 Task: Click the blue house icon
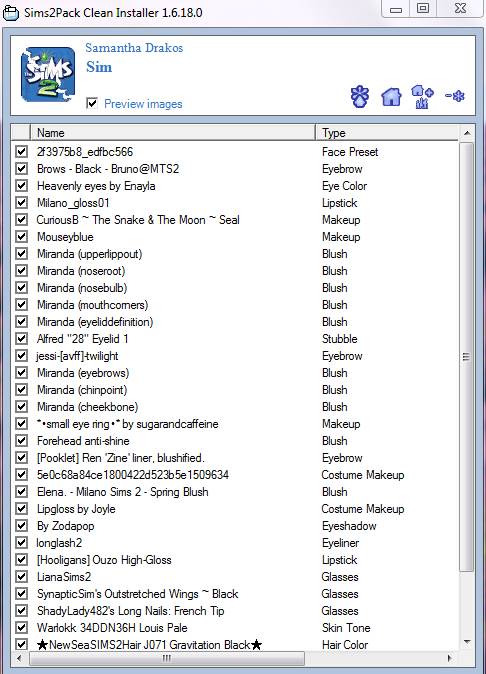click(391, 96)
